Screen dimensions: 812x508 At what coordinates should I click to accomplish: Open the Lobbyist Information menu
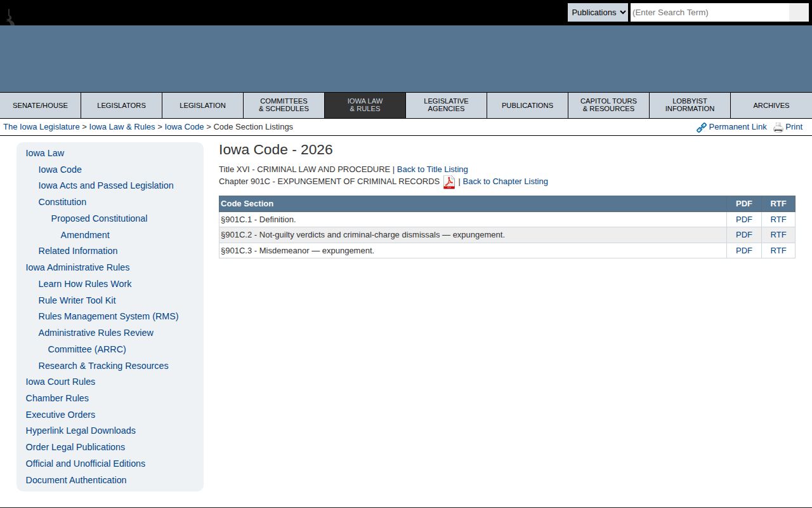(690, 105)
